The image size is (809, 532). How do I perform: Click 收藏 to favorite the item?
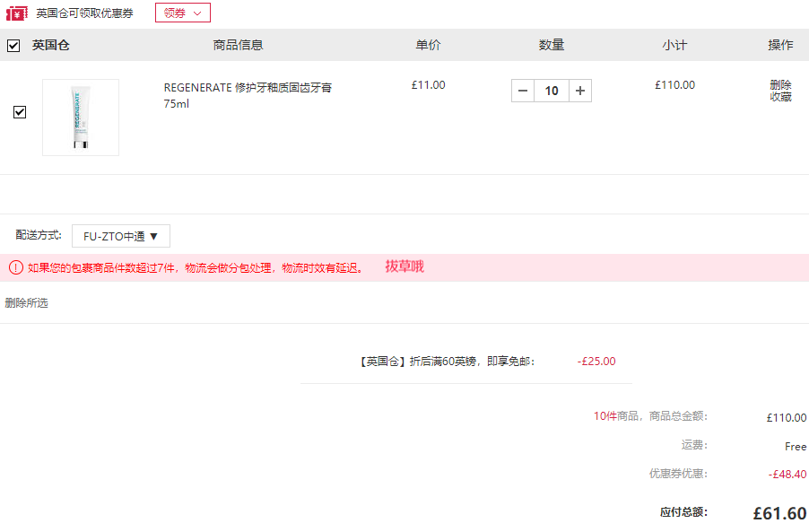click(780, 97)
